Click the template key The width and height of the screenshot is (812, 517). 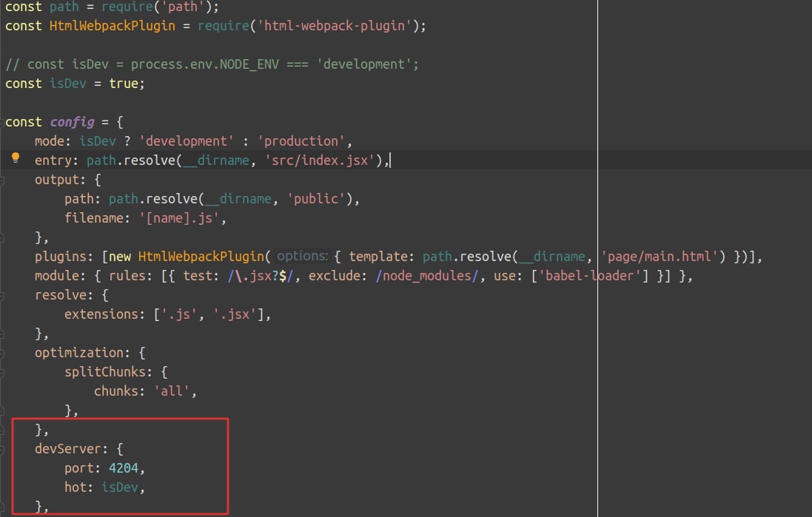tap(378, 257)
